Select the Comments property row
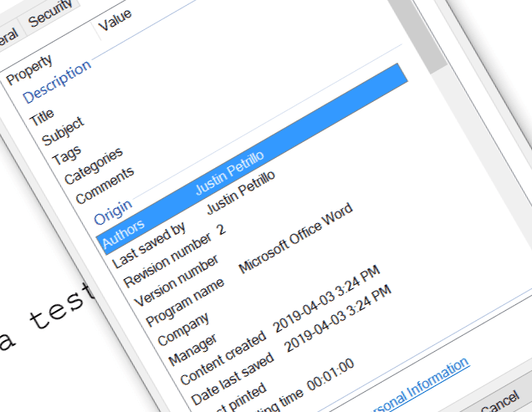This screenshot has height=412, width=532. 104,186
